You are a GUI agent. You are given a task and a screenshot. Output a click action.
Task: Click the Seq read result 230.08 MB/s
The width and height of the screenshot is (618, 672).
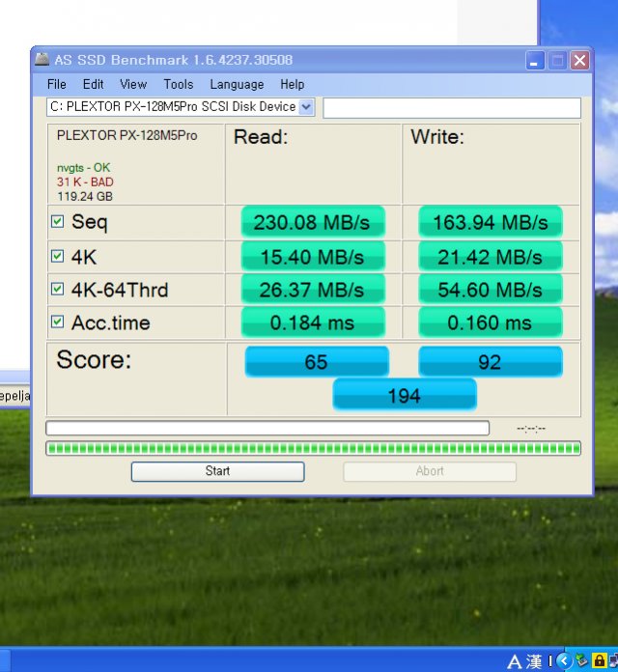[313, 222]
